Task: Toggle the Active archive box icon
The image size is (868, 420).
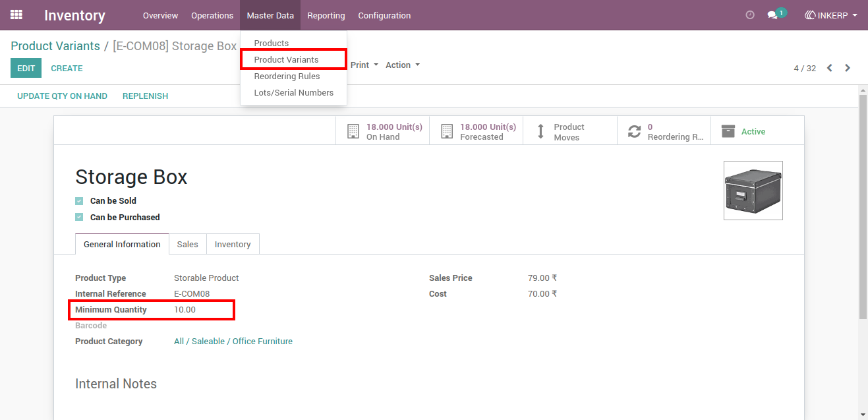Action: [x=728, y=131]
